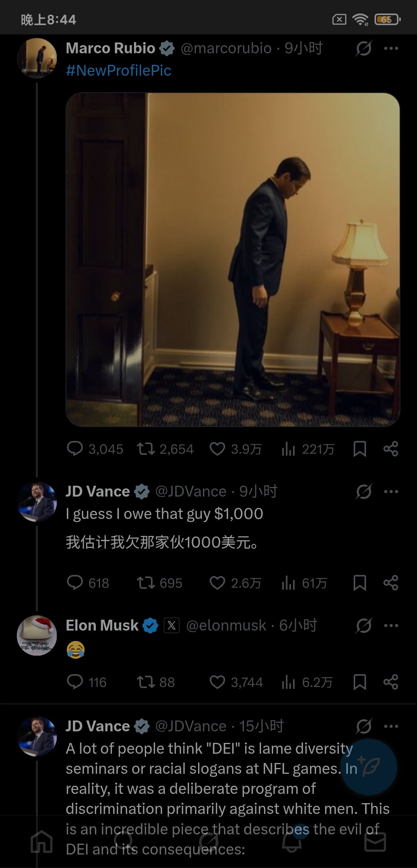
Task: Share Marco Rubio's post
Action: click(391, 449)
